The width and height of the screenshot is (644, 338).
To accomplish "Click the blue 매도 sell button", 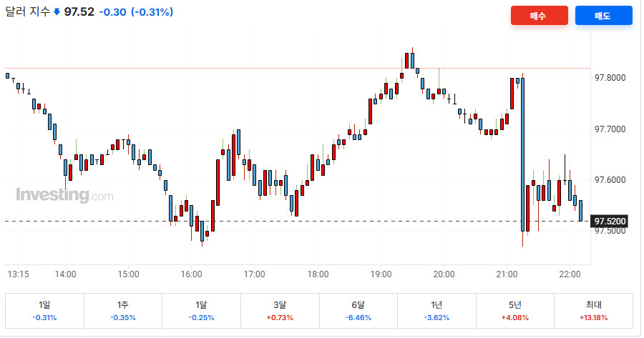I will (x=603, y=16).
